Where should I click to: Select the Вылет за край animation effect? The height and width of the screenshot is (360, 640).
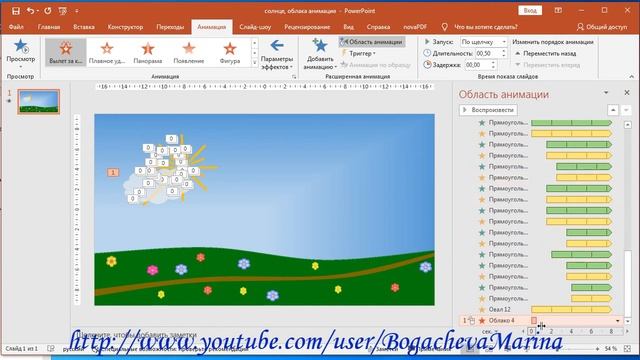(66, 53)
